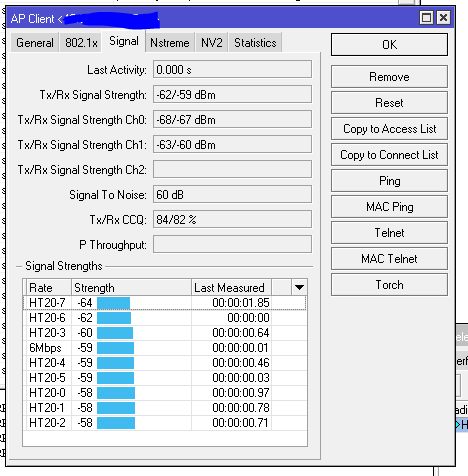Select the HT20-7 rate row
468x476 pixels.
click(165, 303)
